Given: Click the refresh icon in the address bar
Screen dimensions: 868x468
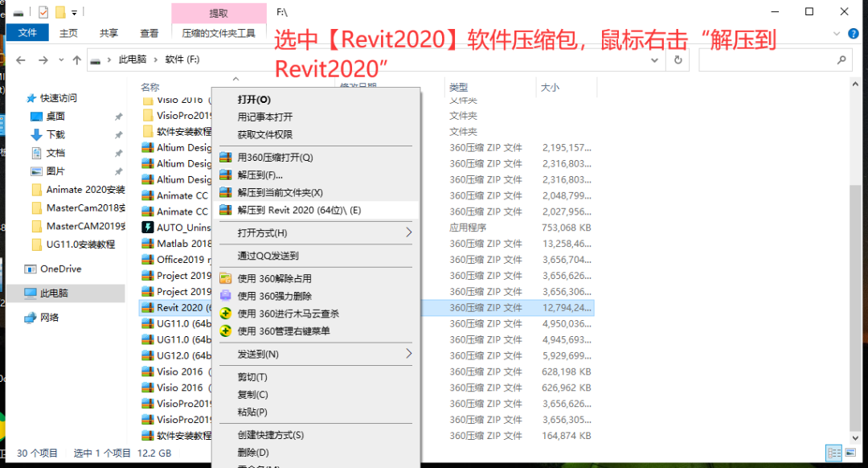Looking at the screenshot, I should (x=678, y=60).
